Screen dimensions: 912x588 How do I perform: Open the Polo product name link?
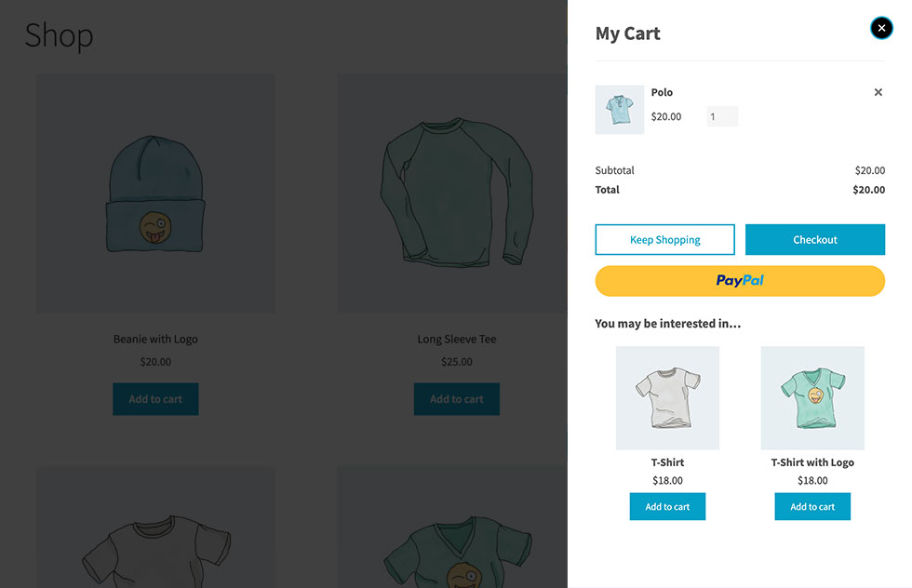point(662,92)
